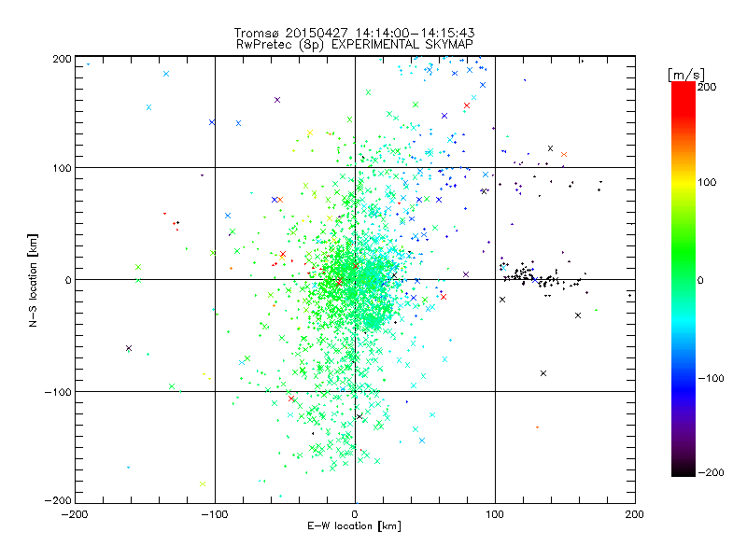Click the orange X marker near 150 km east, 110 north
747x560 pixels.
[x=564, y=154]
